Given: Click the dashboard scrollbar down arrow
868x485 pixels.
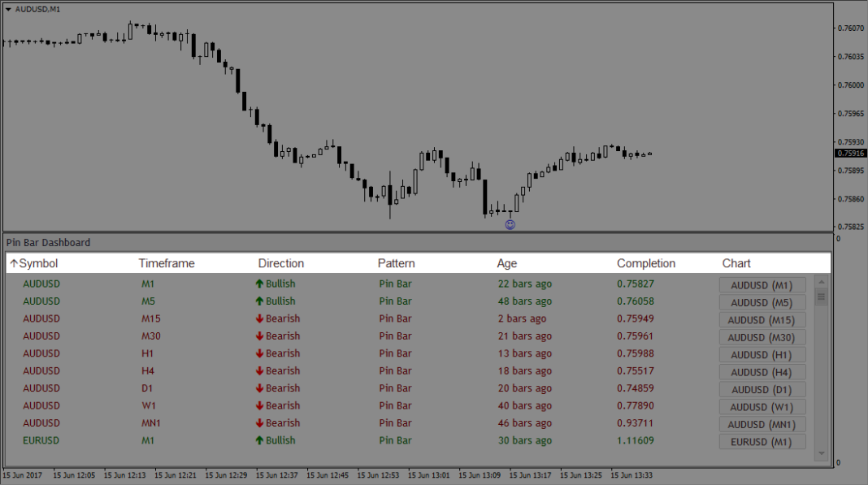Looking at the screenshot, I should (822, 452).
